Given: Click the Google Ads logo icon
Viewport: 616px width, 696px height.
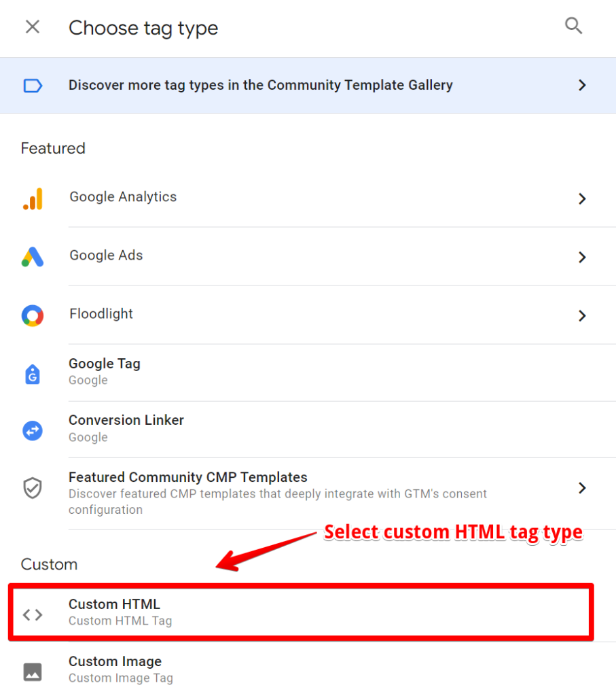Looking at the screenshot, I should (33, 257).
